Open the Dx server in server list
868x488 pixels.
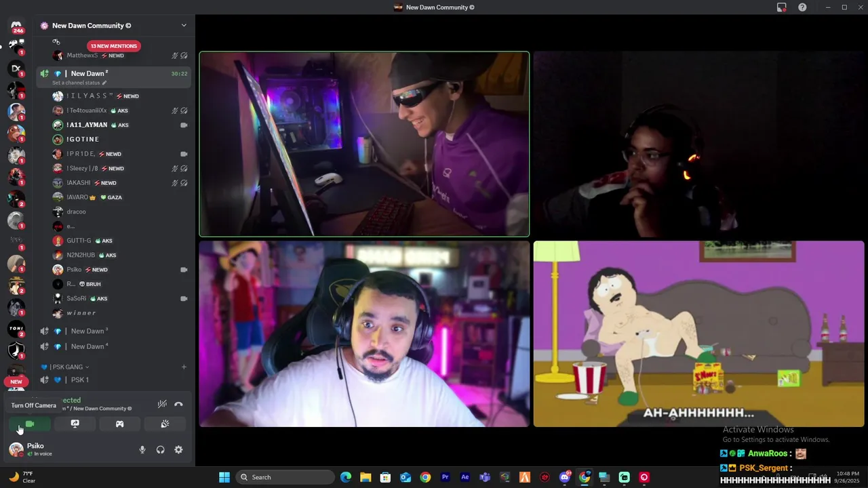click(16, 68)
